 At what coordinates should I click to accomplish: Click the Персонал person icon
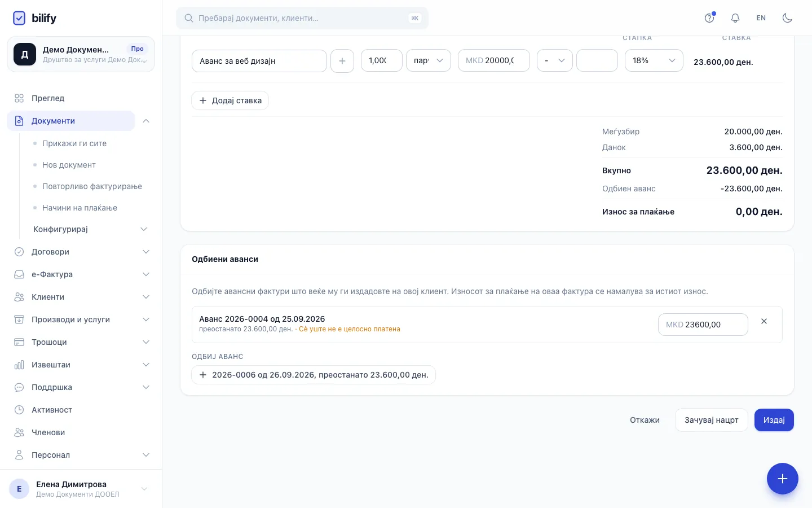pyautogui.click(x=19, y=455)
